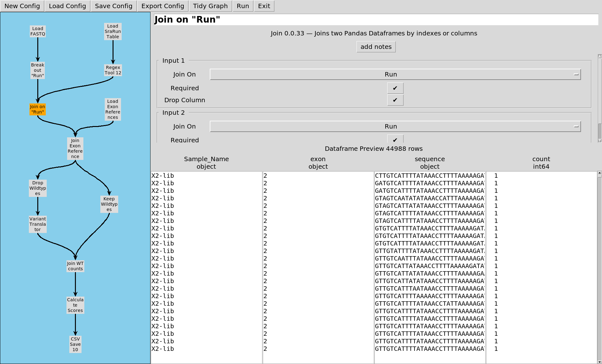Edit the Join on "Run" title field

pyautogui.click(x=376, y=19)
